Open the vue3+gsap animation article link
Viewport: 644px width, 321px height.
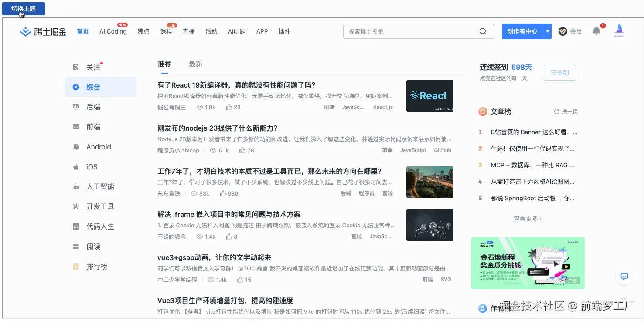(x=214, y=257)
